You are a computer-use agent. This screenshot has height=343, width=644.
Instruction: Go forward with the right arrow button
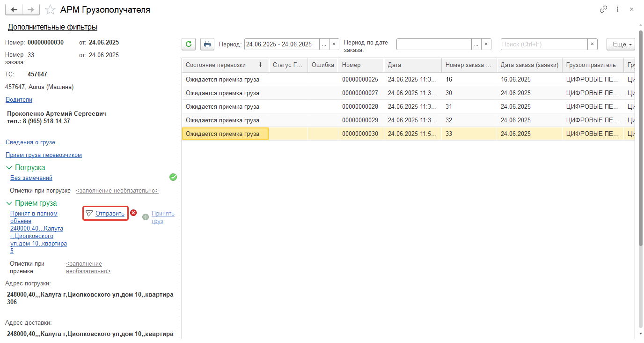pos(31,9)
